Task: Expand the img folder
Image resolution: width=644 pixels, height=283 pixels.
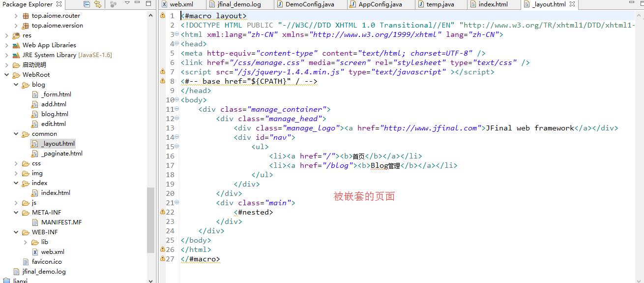Action: point(16,173)
